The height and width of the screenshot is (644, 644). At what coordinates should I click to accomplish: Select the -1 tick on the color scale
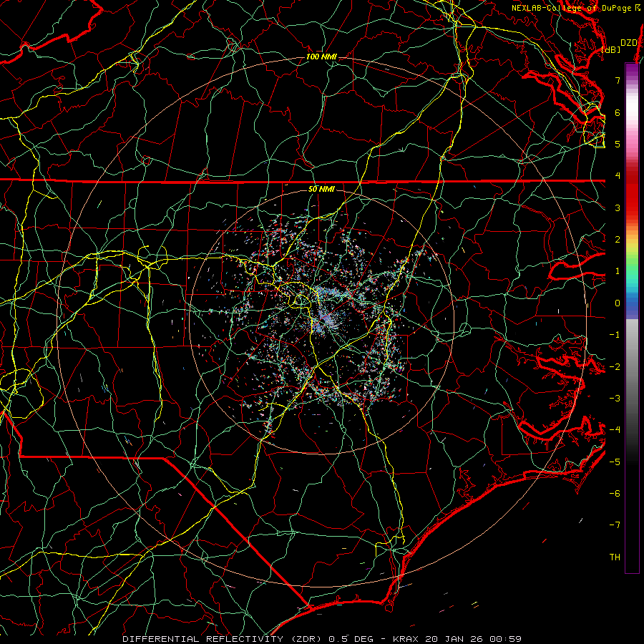615,335
